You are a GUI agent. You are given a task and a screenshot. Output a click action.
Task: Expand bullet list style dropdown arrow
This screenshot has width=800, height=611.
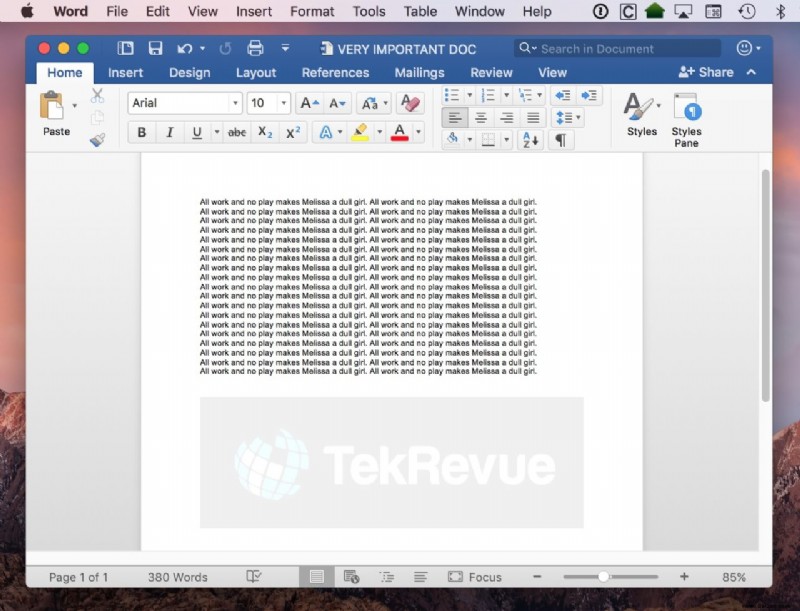469,95
